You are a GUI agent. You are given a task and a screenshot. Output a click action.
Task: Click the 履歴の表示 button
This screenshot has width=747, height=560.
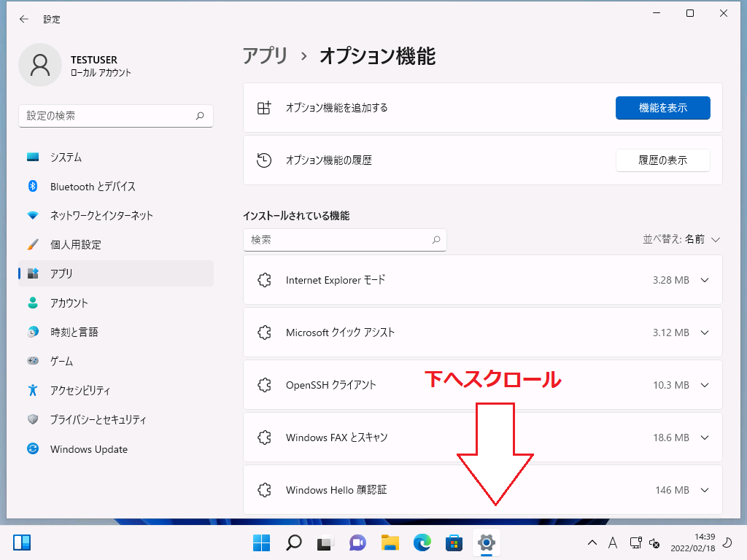[x=662, y=160]
